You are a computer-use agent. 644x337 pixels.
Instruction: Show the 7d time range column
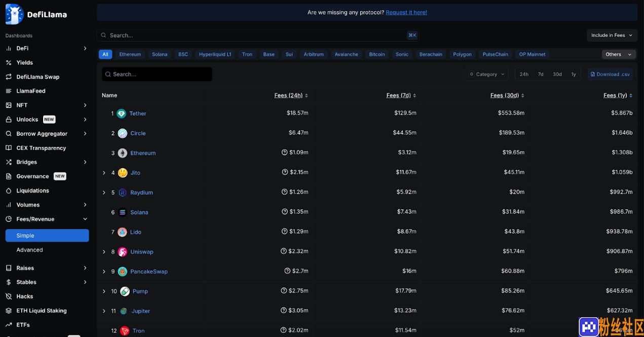541,74
